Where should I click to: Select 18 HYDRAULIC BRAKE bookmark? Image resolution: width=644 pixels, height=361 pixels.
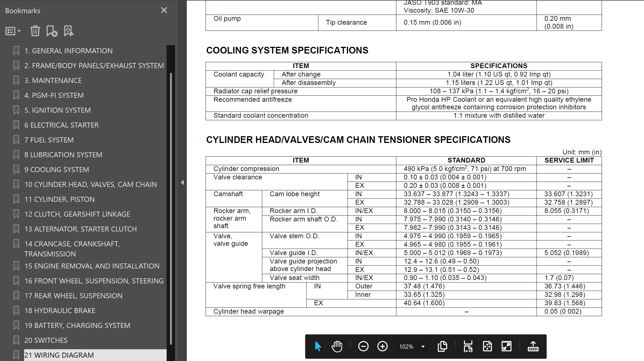coord(60,311)
